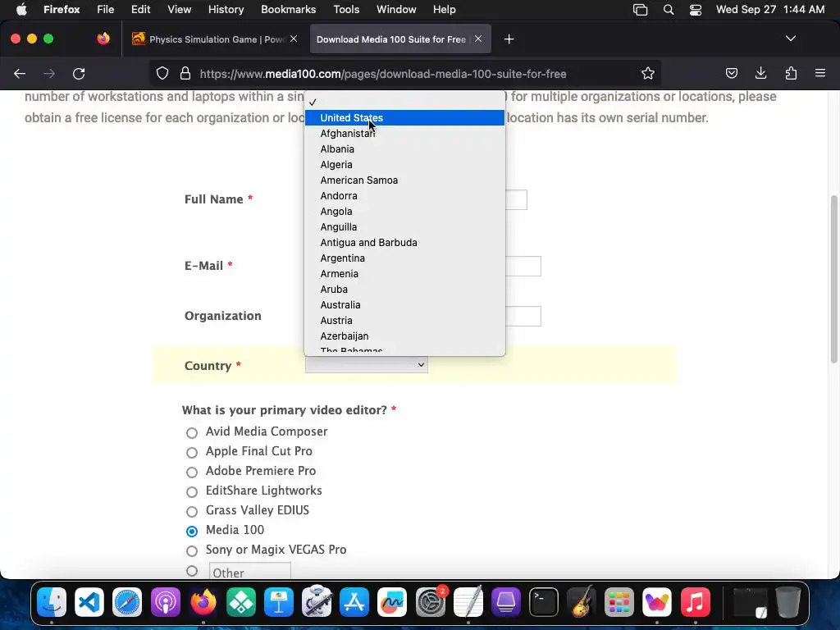Choose Antigua and Barbuda from list
840x630 pixels.
404,242
